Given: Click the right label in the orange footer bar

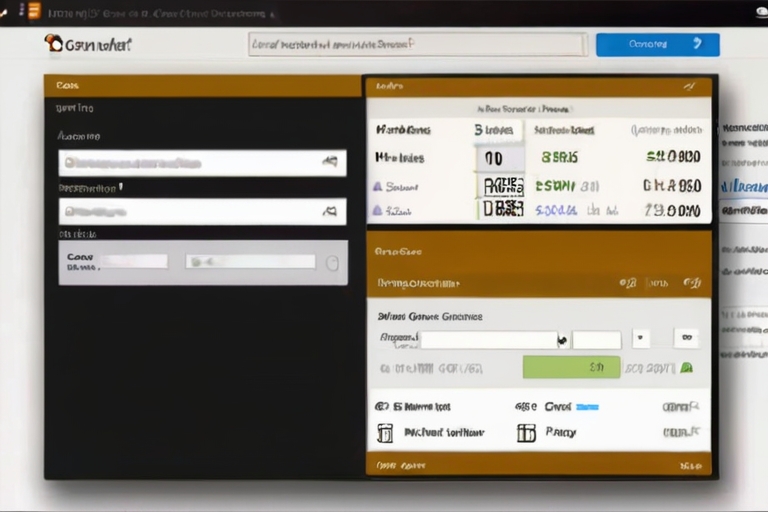Looking at the screenshot, I should click(691, 466).
